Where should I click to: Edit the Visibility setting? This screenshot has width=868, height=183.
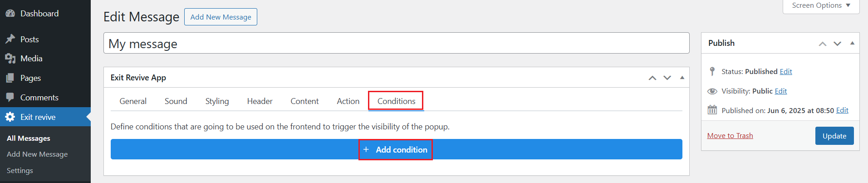tap(781, 91)
